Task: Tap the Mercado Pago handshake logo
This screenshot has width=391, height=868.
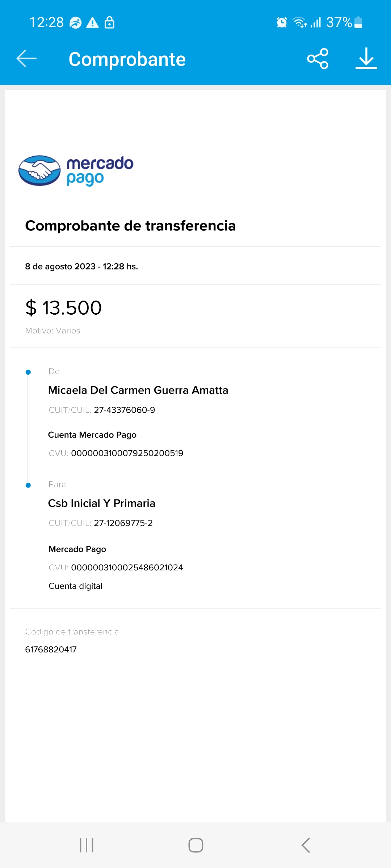Action: pyautogui.click(x=39, y=171)
